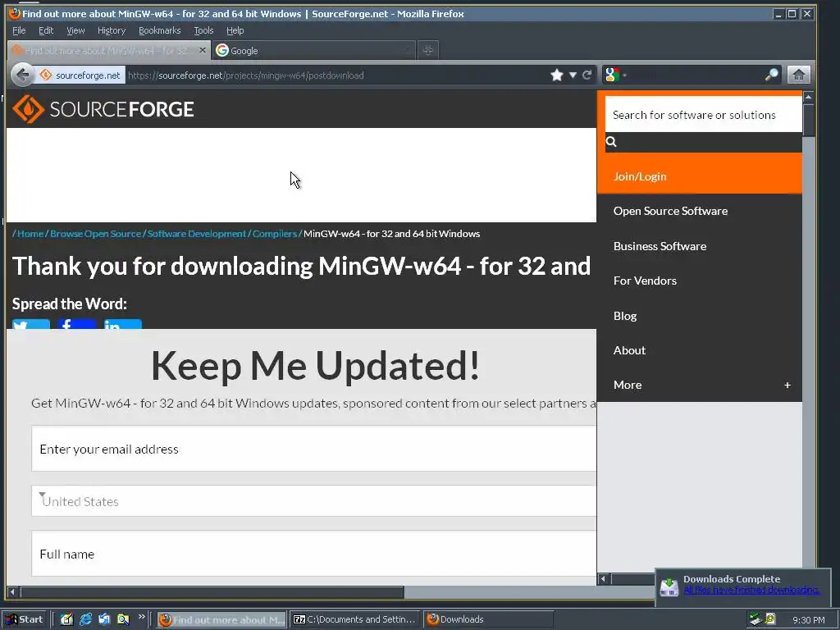Open the URL history dropdown arrow
Viewport: 840px width, 630px height.
[573, 75]
